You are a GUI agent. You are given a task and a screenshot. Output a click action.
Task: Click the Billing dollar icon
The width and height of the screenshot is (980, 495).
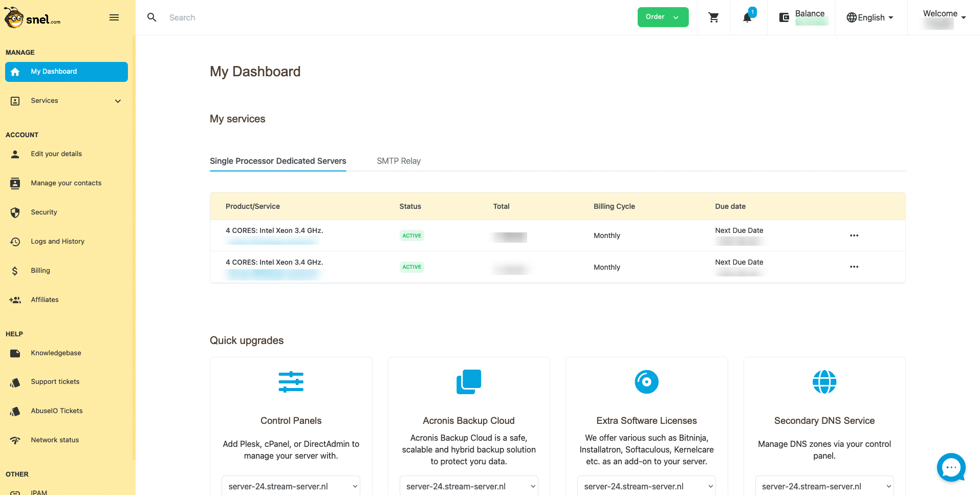[x=15, y=271]
